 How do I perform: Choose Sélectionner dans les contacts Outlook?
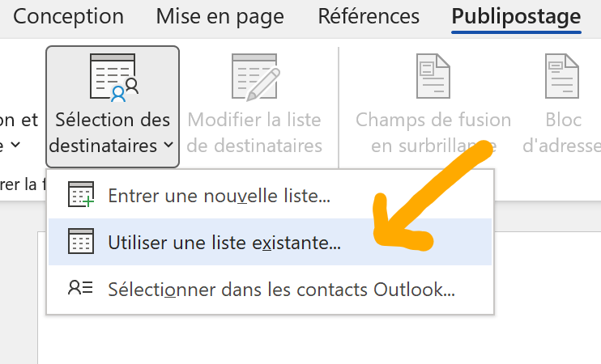coord(271,289)
